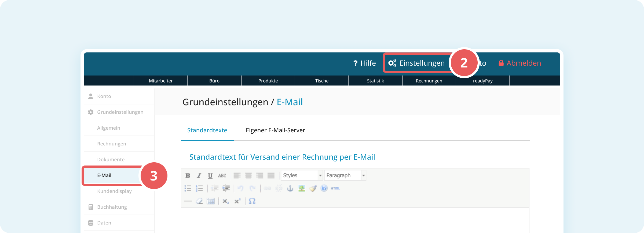Click inside the e-mail text editor area
This screenshot has height=233, width=644.
coord(355,220)
